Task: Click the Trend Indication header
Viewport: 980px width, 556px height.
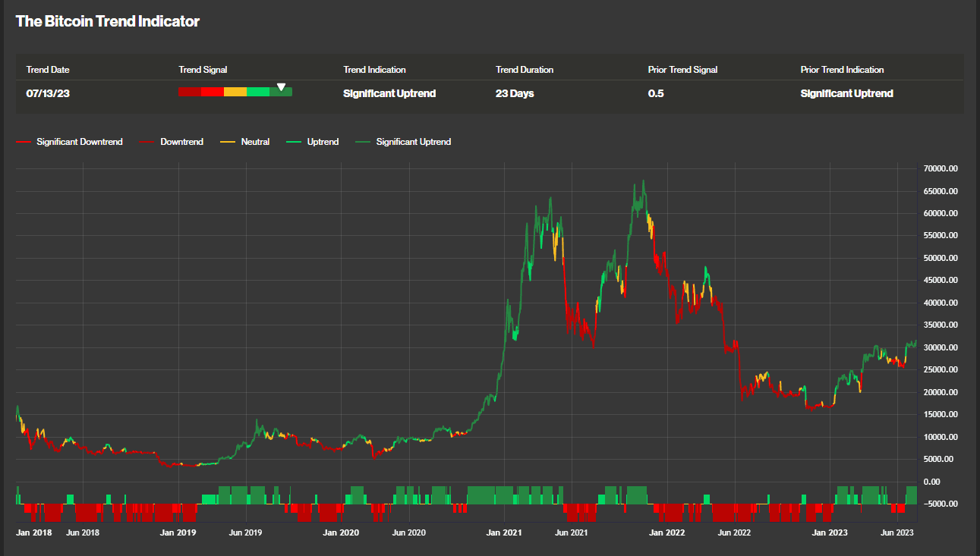Action: pyautogui.click(x=374, y=70)
